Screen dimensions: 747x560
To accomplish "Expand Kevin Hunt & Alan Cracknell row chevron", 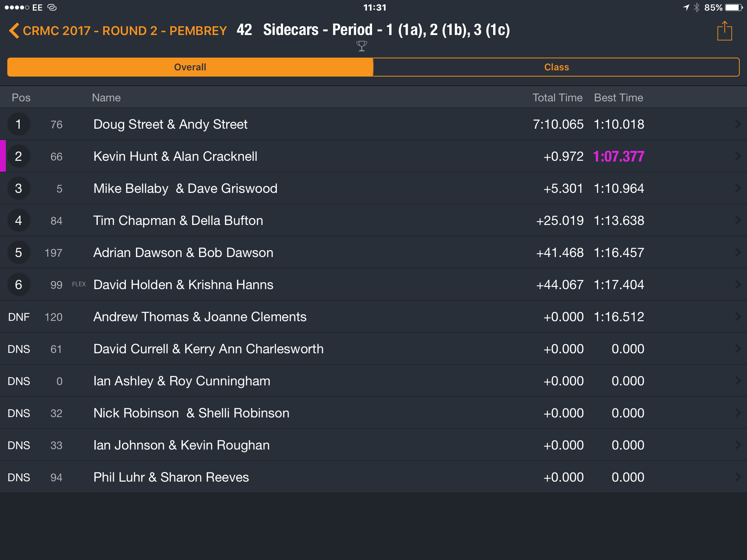I will [x=738, y=156].
